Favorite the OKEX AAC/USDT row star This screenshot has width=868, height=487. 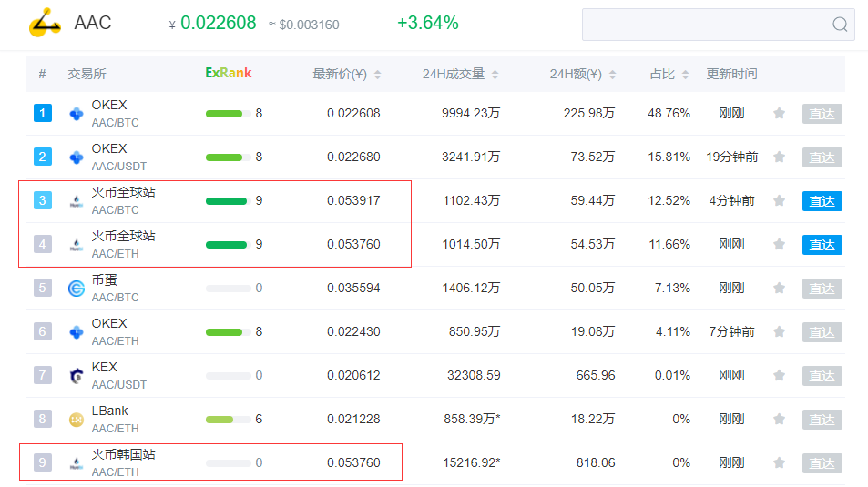pyautogui.click(x=780, y=157)
